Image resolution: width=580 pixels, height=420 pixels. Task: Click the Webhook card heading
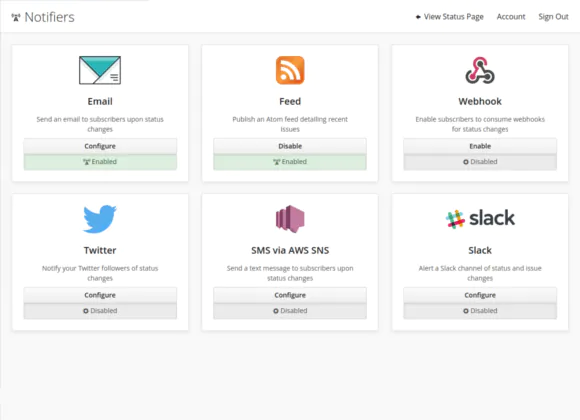pyautogui.click(x=480, y=101)
